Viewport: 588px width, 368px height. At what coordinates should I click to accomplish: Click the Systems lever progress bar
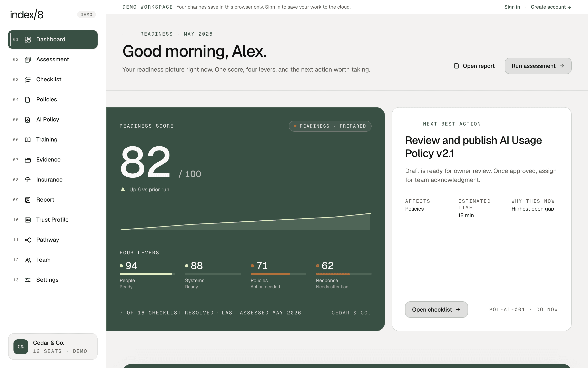click(213, 274)
